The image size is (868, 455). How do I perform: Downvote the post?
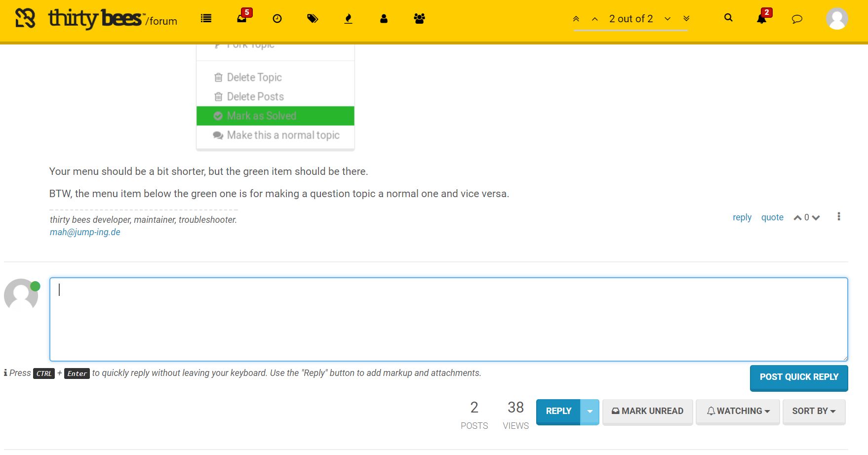coord(816,218)
